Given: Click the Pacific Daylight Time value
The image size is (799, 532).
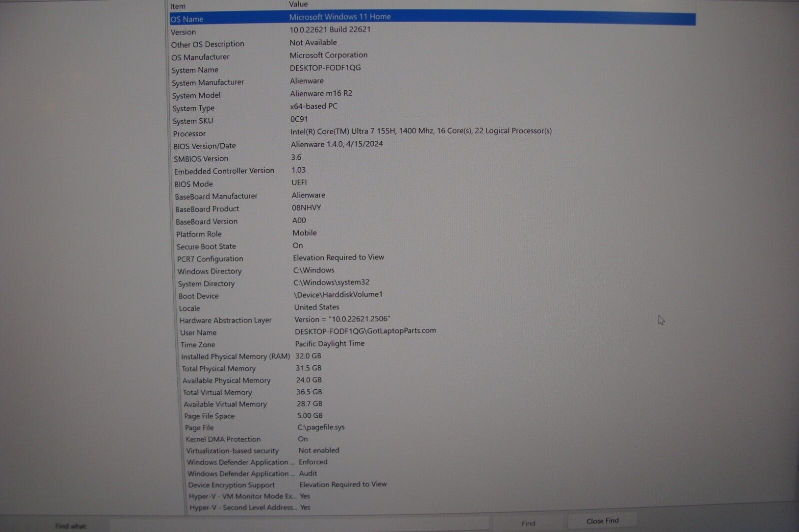Looking at the screenshot, I should tap(330, 344).
